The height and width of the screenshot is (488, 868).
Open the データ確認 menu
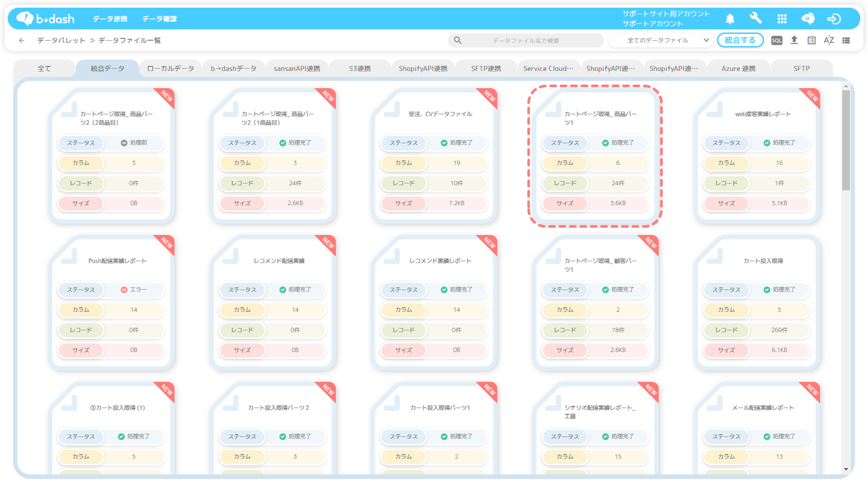[159, 19]
